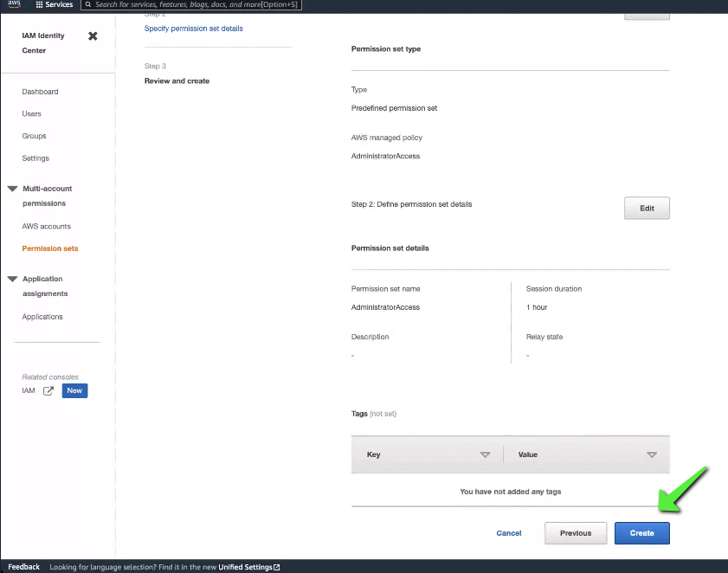Open Unified Settings external link
The image size is (728, 573).
click(249, 567)
